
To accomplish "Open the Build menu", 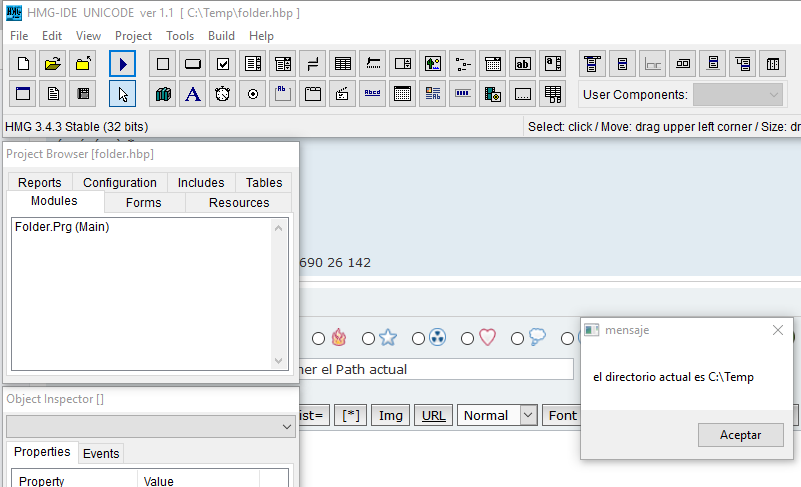I will pyautogui.click(x=221, y=36).
